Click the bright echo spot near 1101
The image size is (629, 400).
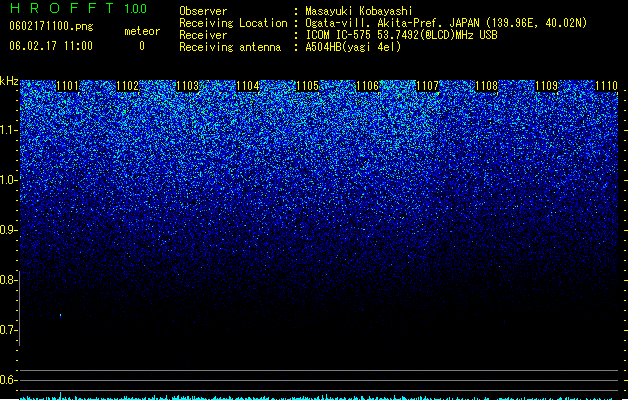click(x=61, y=316)
